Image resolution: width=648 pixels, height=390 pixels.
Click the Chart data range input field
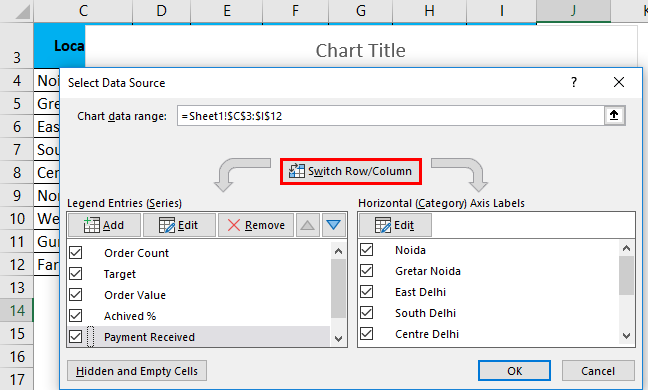tap(391, 116)
